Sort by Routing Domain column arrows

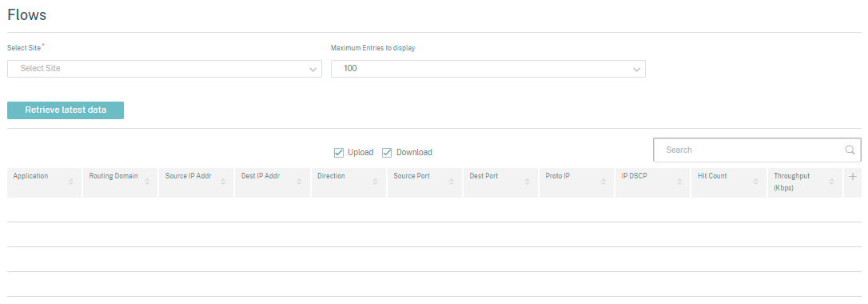click(x=147, y=182)
